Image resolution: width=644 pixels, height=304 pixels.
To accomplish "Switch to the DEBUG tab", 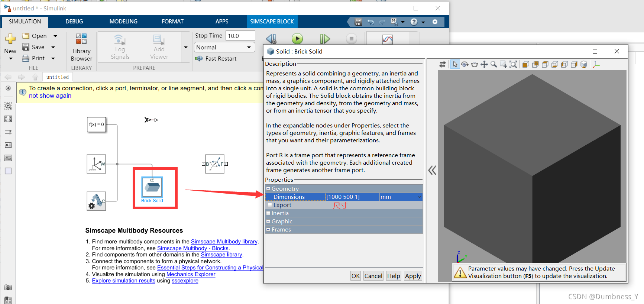I will click(x=74, y=22).
